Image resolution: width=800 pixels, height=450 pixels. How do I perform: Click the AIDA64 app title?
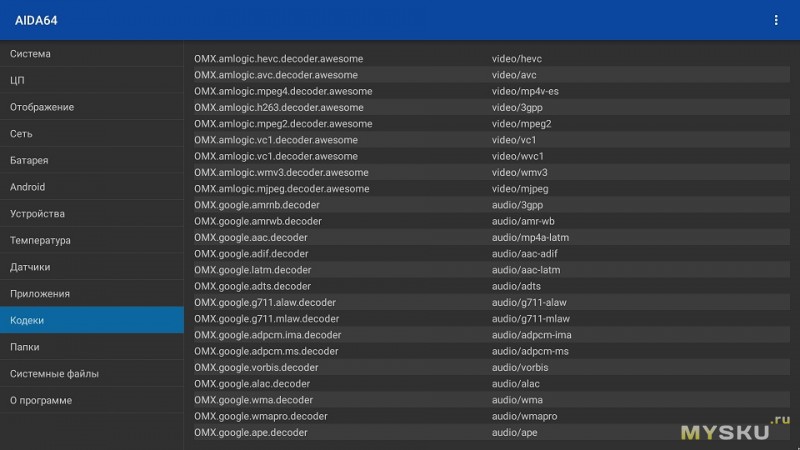36,20
